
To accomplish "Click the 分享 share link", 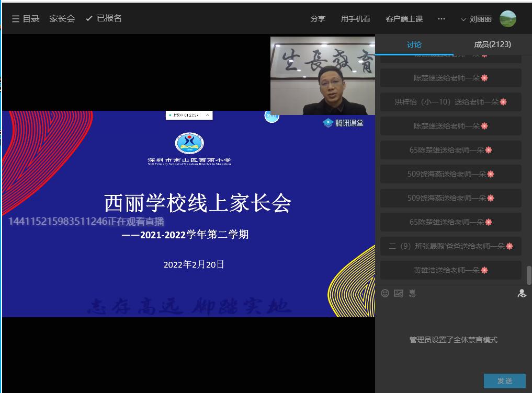I will tap(318, 19).
